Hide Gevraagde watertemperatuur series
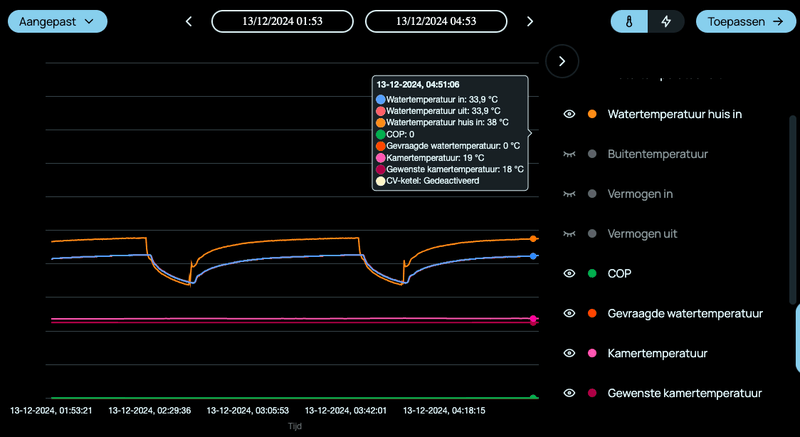The height and width of the screenshot is (437, 800). click(569, 313)
